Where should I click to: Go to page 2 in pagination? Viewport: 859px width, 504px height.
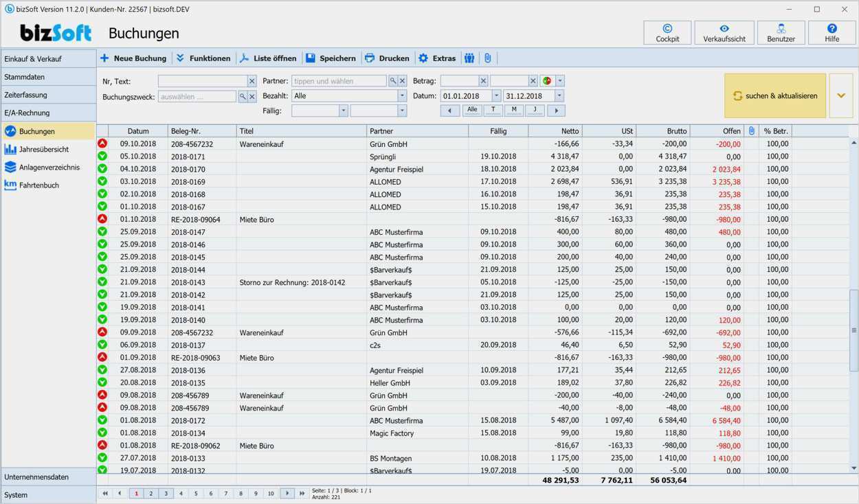(x=151, y=494)
